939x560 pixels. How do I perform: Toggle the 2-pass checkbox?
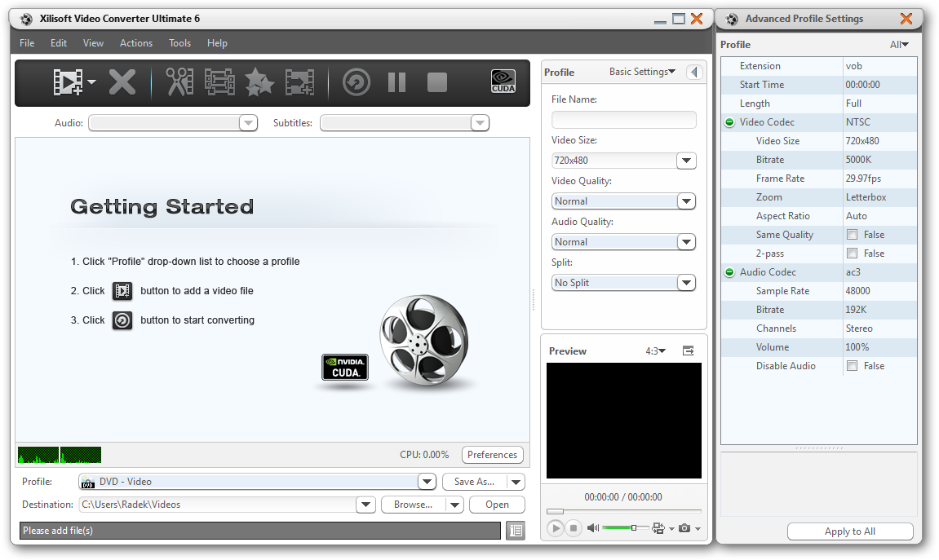coord(853,253)
